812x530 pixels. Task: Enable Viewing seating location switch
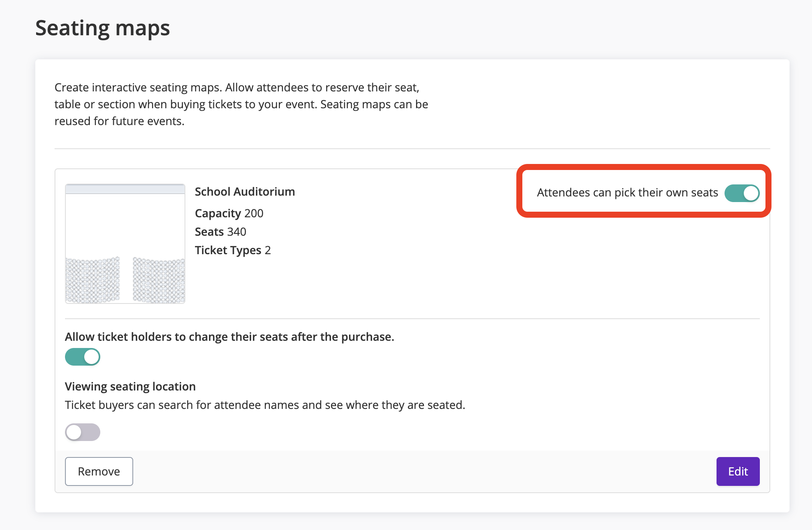(x=83, y=432)
